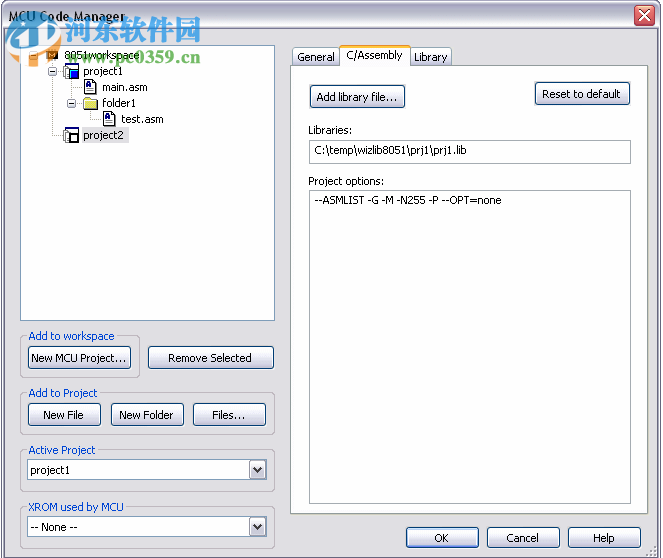This screenshot has width=663, height=558.
Task: Click the Files... button
Action: (229, 415)
